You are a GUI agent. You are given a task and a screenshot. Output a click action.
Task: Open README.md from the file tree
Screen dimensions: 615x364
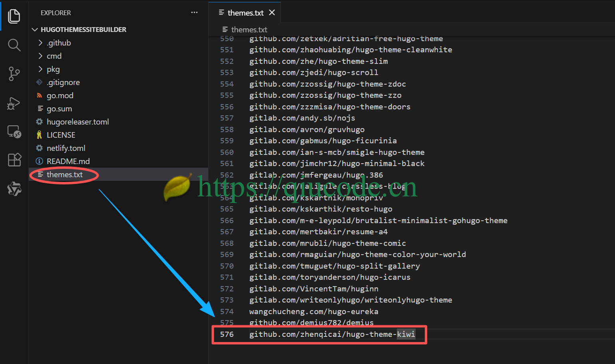click(x=68, y=161)
